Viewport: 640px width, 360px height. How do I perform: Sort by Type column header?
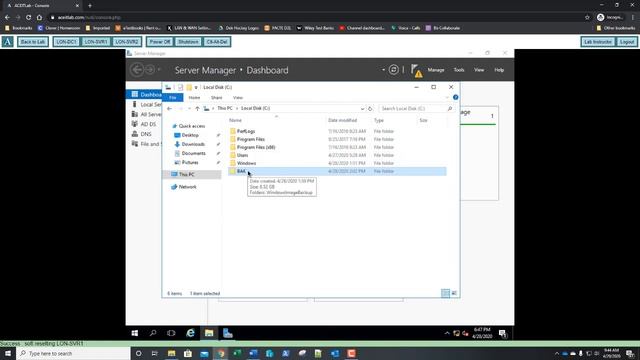379,120
